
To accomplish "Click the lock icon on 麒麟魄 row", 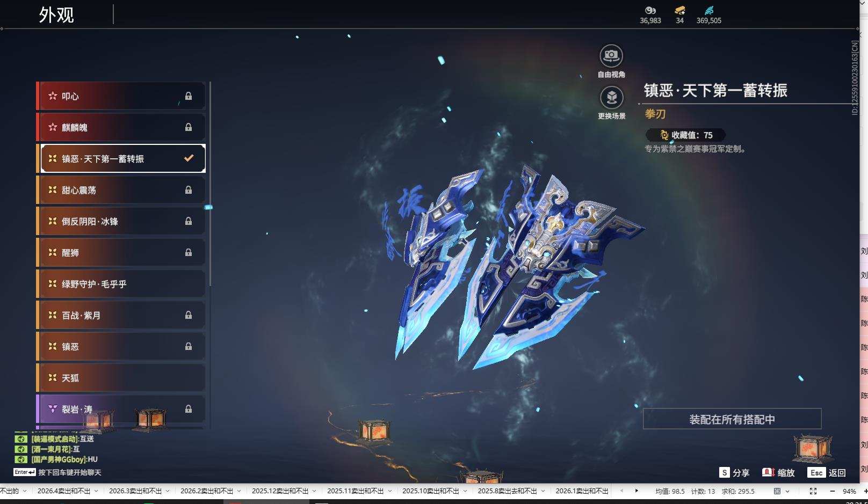I will click(189, 127).
